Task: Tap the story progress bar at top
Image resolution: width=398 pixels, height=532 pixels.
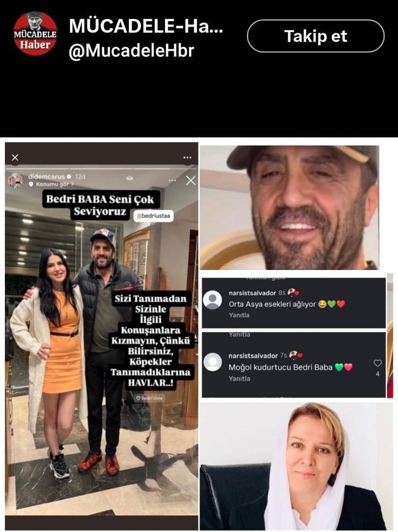Action: click(101, 168)
